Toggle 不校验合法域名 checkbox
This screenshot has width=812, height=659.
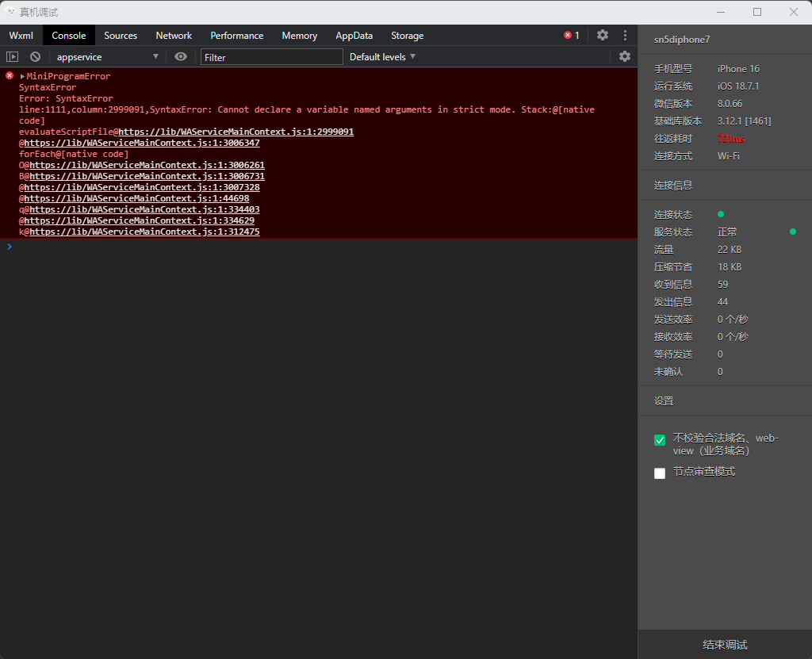[x=660, y=440]
